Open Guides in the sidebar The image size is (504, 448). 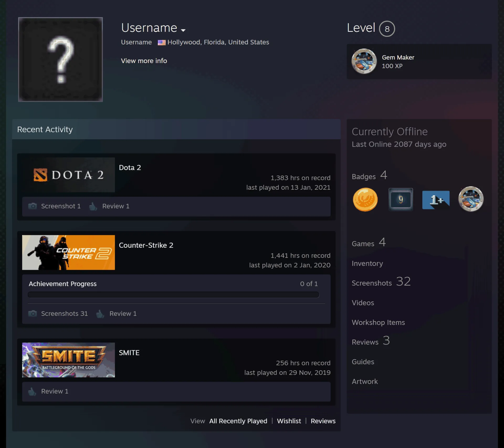[x=363, y=362]
